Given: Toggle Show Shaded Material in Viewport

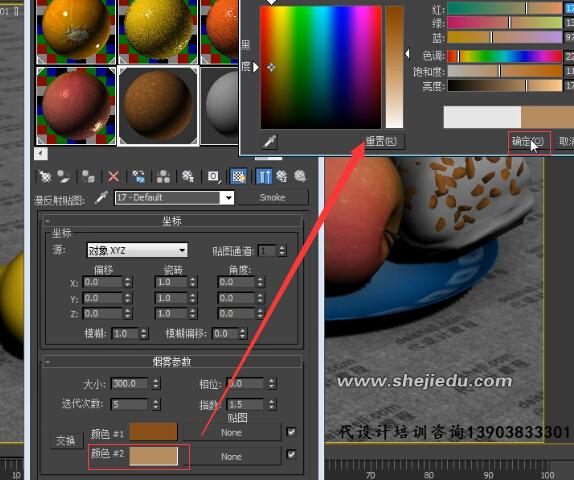Looking at the screenshot, I should tap(239, 176).
